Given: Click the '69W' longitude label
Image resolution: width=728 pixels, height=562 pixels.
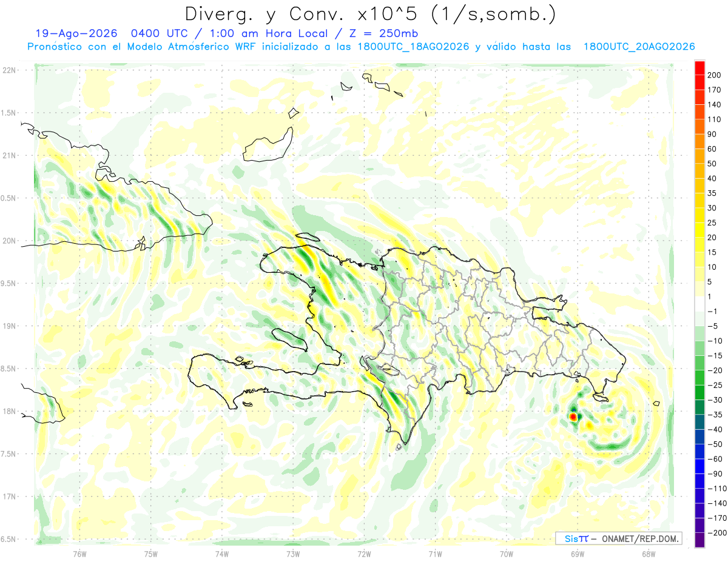Looking at the screenshot, I should 577,554.
